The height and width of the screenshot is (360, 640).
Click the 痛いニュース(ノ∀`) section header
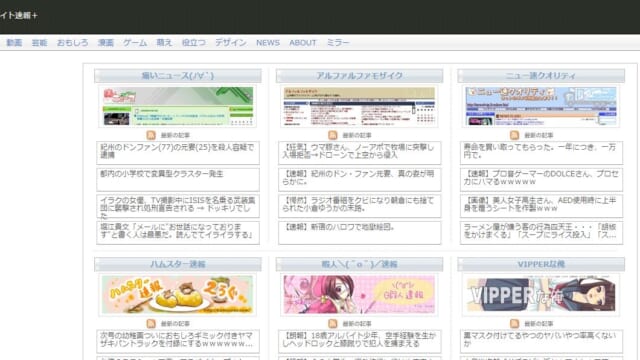pyautogui.click(x=178, y=76)
